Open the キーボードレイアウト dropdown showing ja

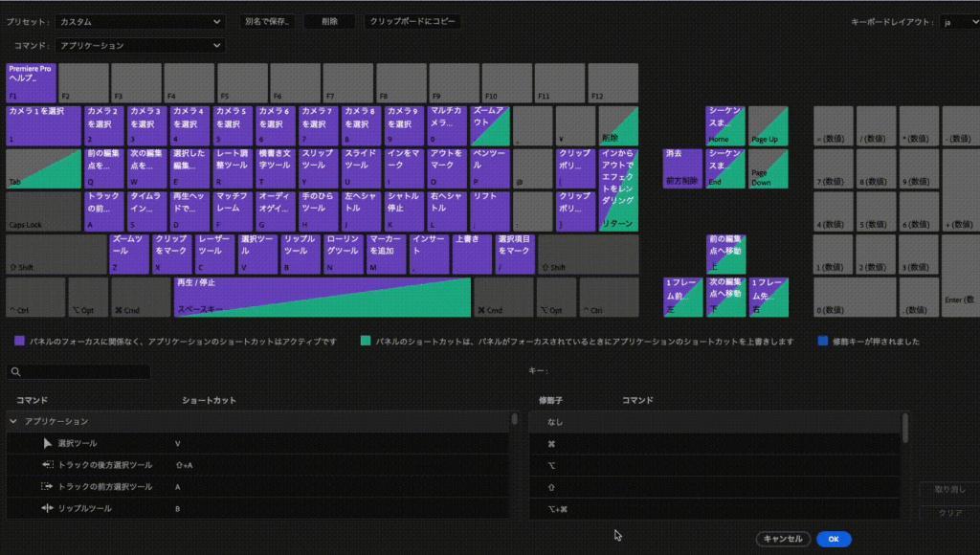[959, 22]
